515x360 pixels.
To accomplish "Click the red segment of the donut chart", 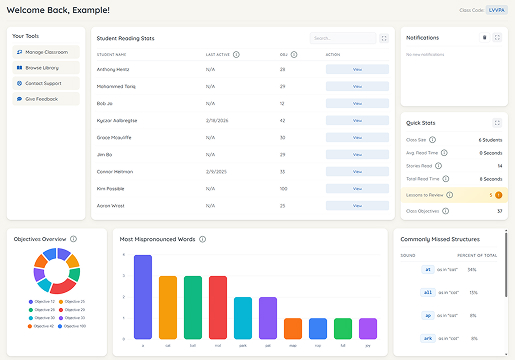I will [x=63, y=287].
